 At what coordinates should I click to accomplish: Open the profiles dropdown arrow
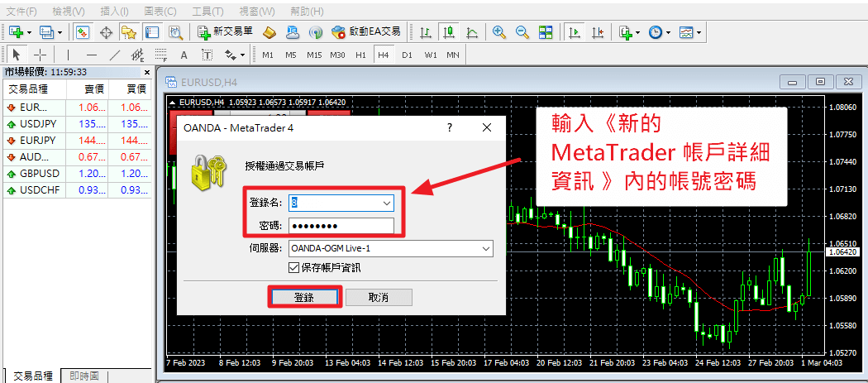(60, 33)
